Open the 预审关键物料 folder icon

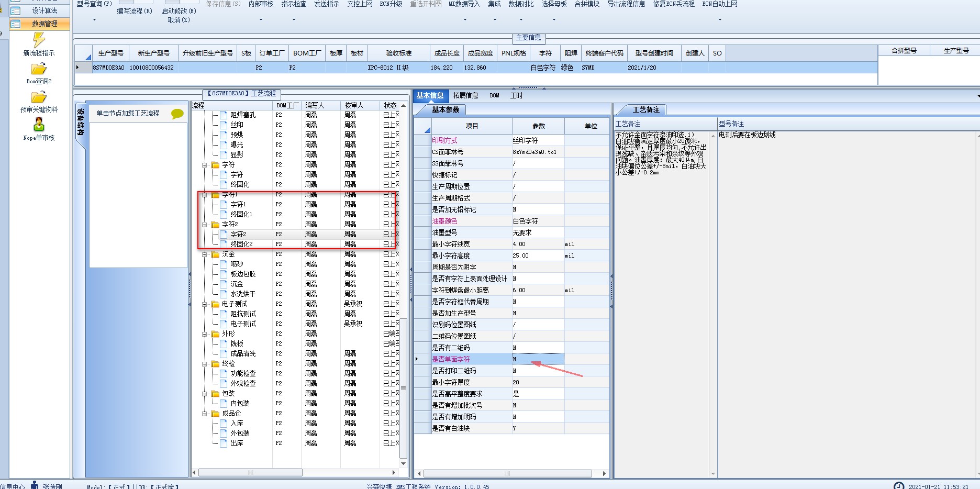(x=39, y=97)
